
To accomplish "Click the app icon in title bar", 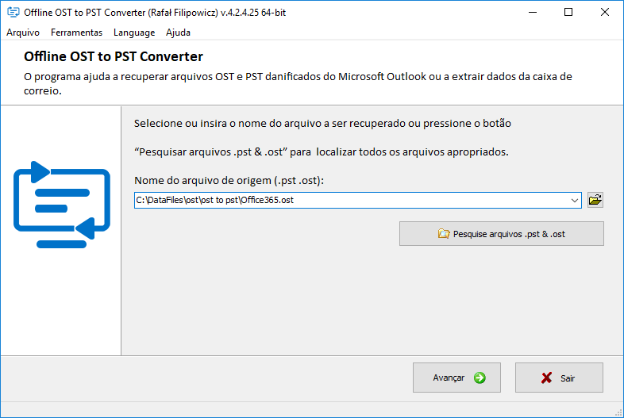I will pyautogui.click(x=12, y=12).
